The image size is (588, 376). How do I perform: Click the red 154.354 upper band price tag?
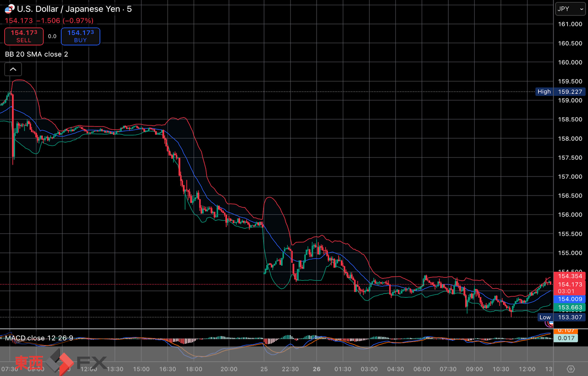click(x=569, y=276)
